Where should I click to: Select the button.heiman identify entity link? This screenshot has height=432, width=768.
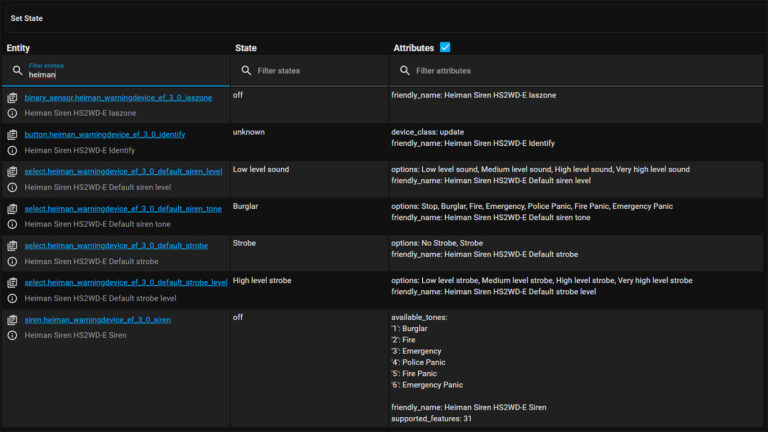tap(104, 134)
